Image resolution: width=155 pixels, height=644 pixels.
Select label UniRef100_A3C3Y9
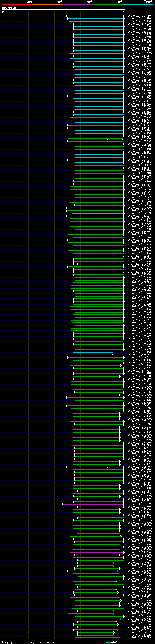(139, 42)
